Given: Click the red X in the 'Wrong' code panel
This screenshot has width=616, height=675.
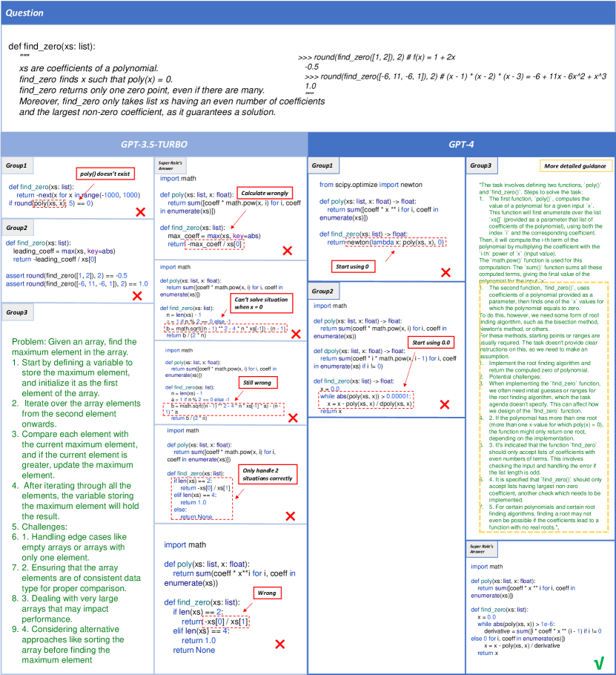Looking at the screenshot, I should pos(280,644).
